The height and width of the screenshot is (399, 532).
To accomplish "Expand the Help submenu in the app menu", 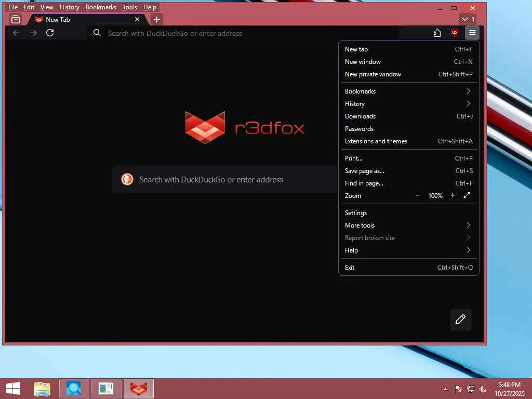I will tap(408, 250).
